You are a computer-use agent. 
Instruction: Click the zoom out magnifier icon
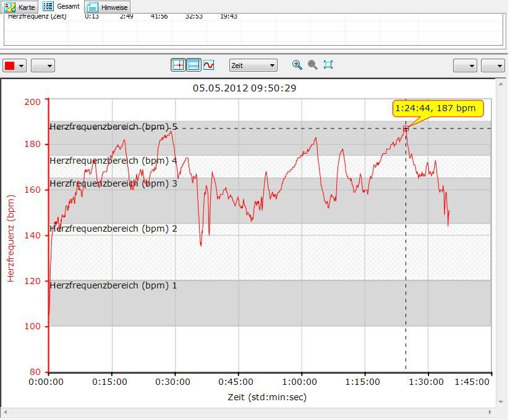click(313, 65)
